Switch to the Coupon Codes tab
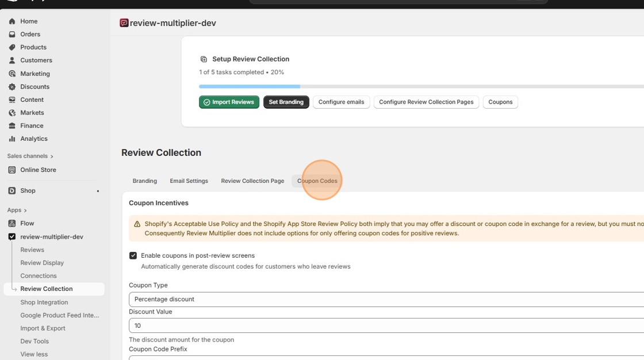644x360 pixels. 317,181
